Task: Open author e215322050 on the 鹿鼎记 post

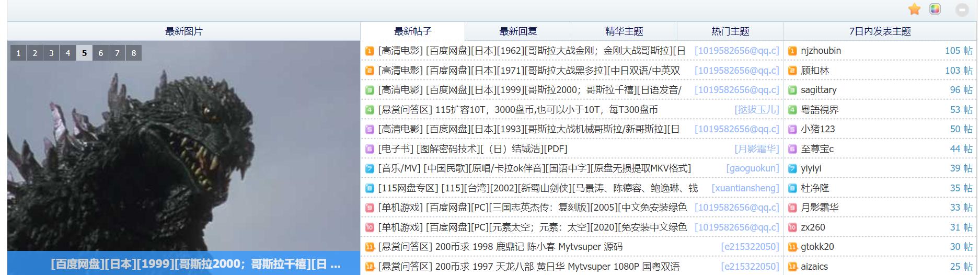Action: click(x=750, y=247)
